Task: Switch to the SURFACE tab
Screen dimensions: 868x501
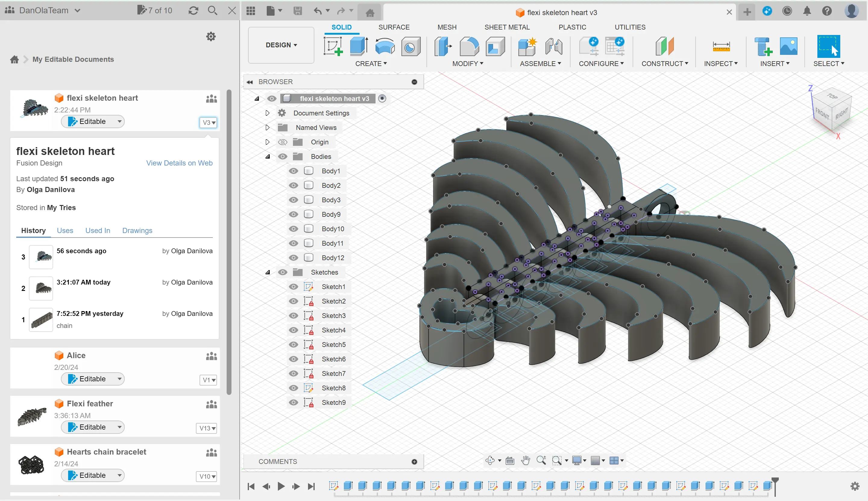Action: tap(394, 27)
